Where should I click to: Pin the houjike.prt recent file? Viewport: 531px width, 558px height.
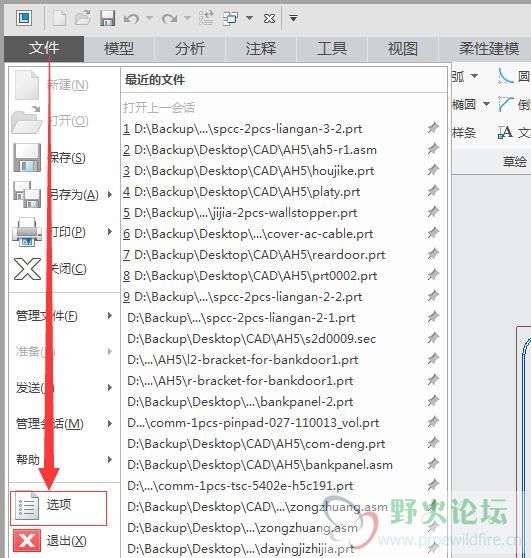433,170
